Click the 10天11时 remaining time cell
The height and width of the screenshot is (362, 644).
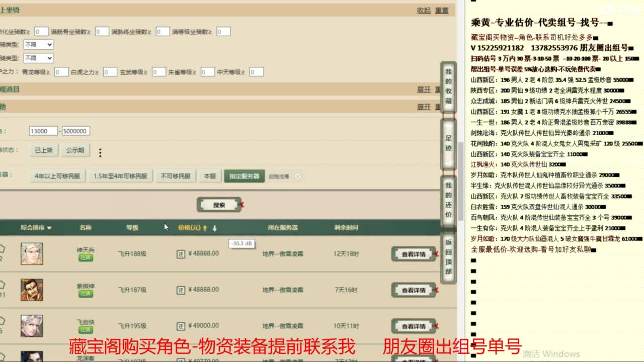click(x=346, y=326)
